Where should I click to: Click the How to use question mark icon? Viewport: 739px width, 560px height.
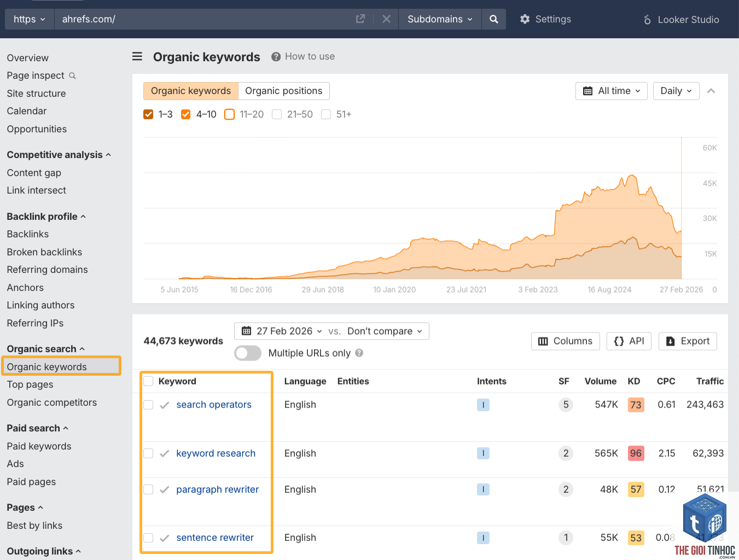pyautogui.click(x=276, y=56)
